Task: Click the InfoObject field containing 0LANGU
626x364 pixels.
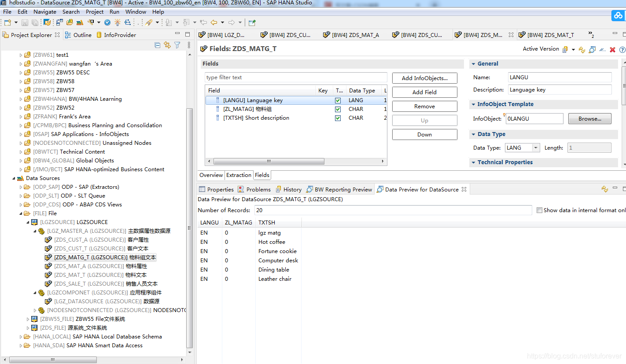Action: click(x=534, y=118)
